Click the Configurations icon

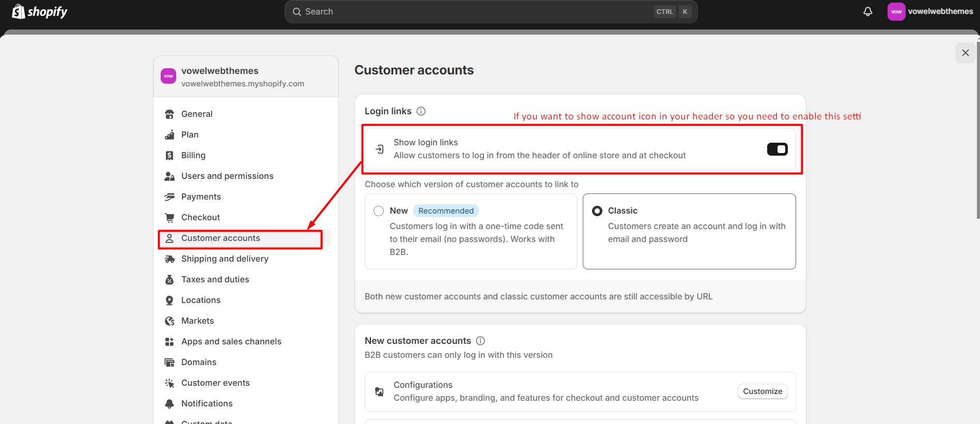[x=380, y=391]
